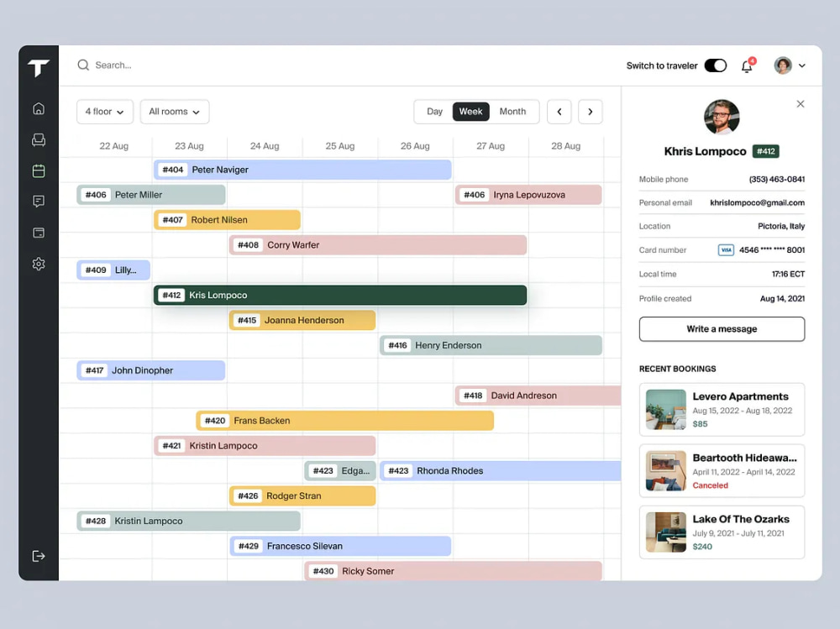The image size is (840, 629).
Task: Select the #426 Rodger Stran booking
Action: (x=302, y=496)
